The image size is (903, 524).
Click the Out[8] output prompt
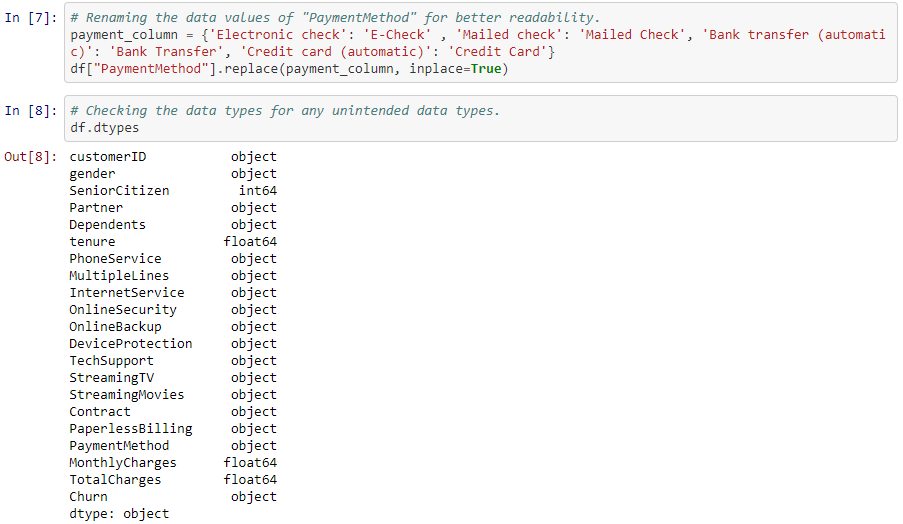coord(32,157)
